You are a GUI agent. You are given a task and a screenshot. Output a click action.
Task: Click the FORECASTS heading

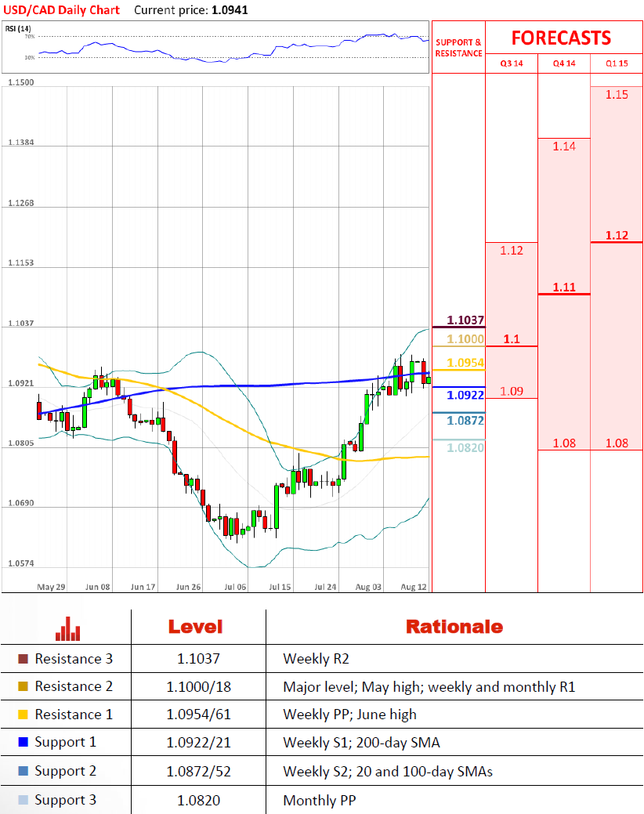561,38
